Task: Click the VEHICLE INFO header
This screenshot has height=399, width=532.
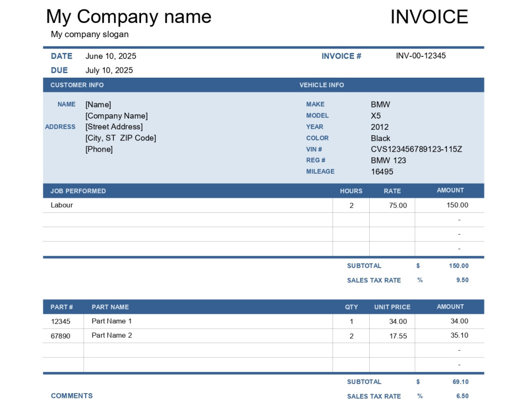Action: pyautogui.click(x=322, y=85)
